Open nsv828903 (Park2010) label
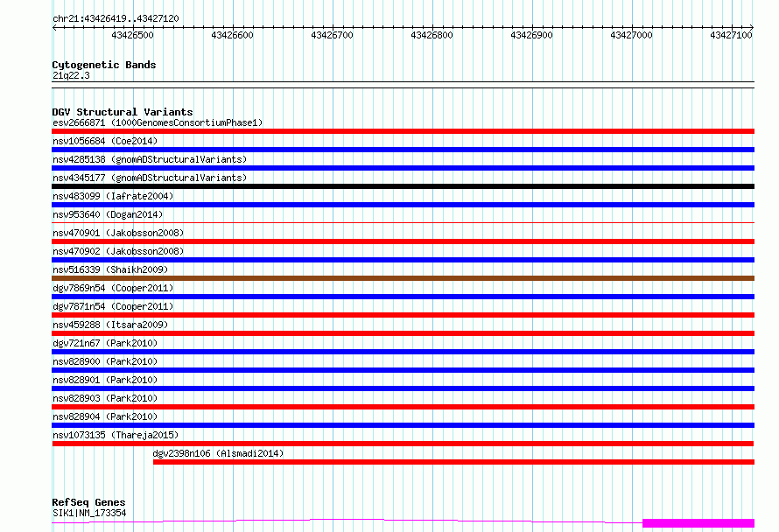 point(105,398)
